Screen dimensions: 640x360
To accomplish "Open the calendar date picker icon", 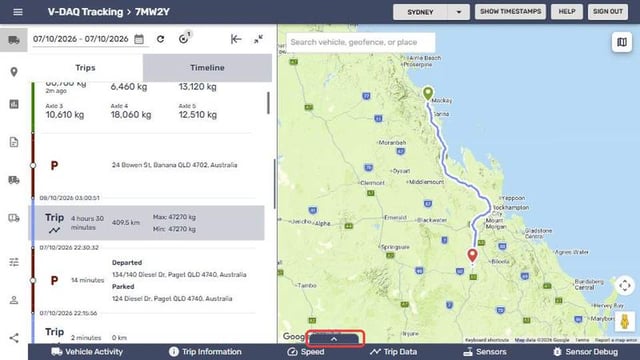I will click(x=139, y=39).
